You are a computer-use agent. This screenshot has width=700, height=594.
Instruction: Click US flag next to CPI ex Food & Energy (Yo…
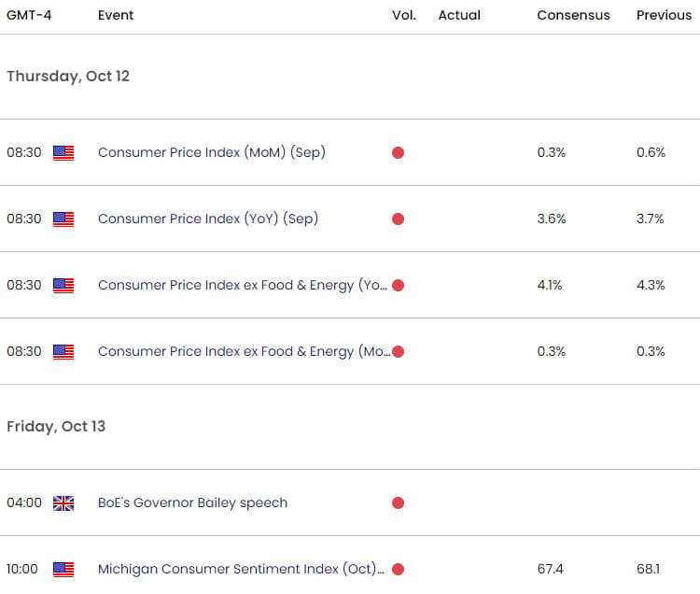click(x=63, y=286)
